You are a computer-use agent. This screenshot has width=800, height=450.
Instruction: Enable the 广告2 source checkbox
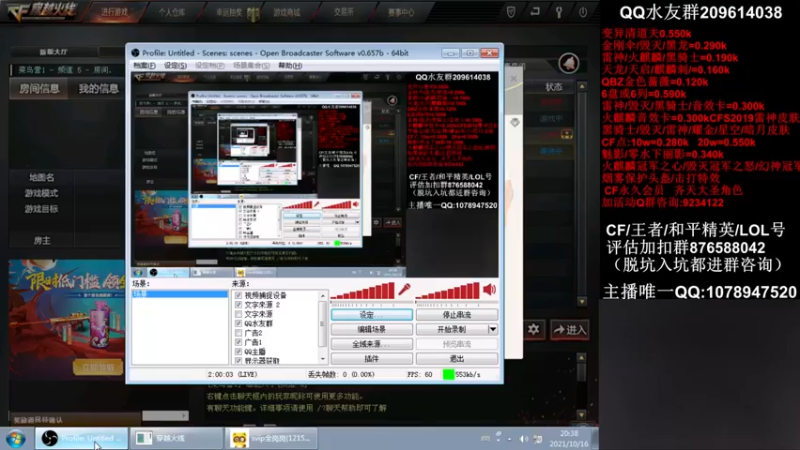tap(238, 333)
